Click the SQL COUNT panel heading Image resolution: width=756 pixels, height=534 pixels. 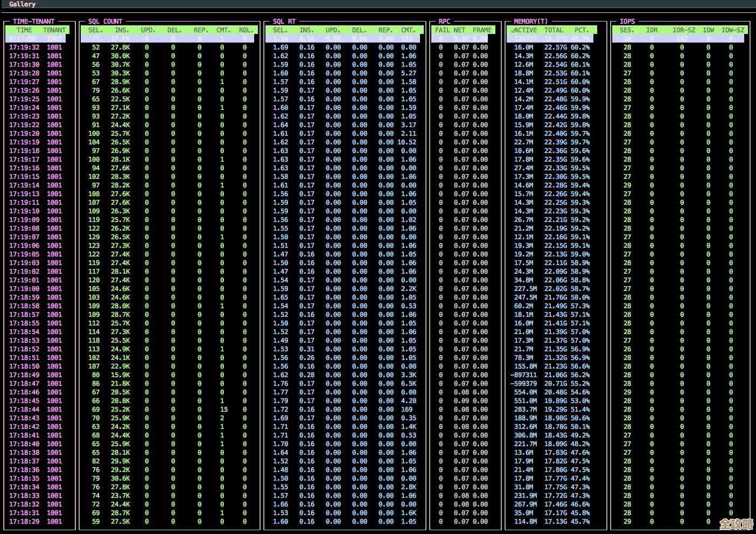coord(105,22)
